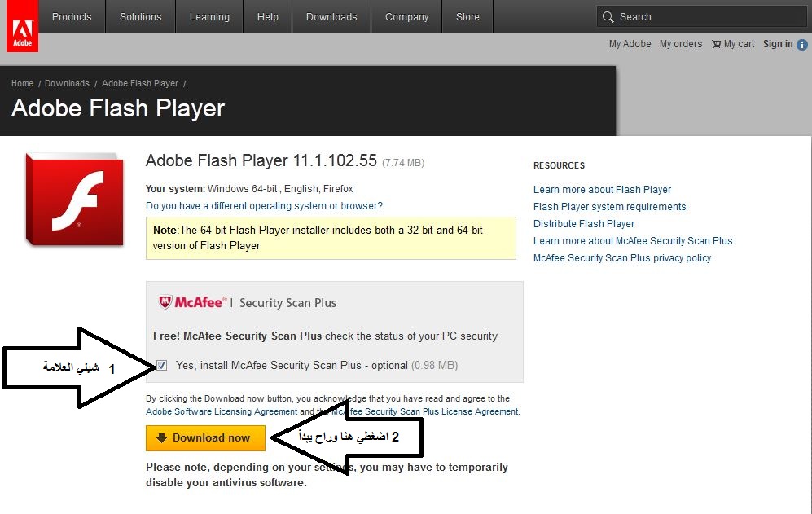Go to Home in the breadcrumb

click(x=22, y=83)
